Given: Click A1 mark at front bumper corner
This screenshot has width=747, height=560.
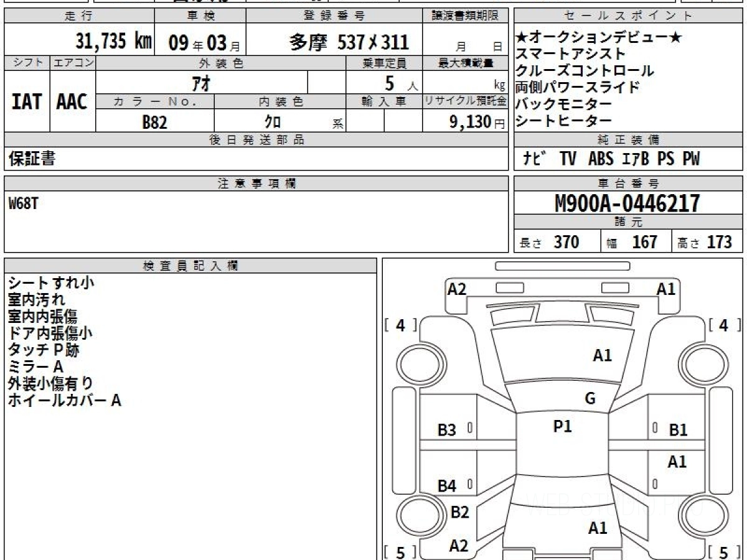Looking at the screenshot, I should click(x=666, y=289).
